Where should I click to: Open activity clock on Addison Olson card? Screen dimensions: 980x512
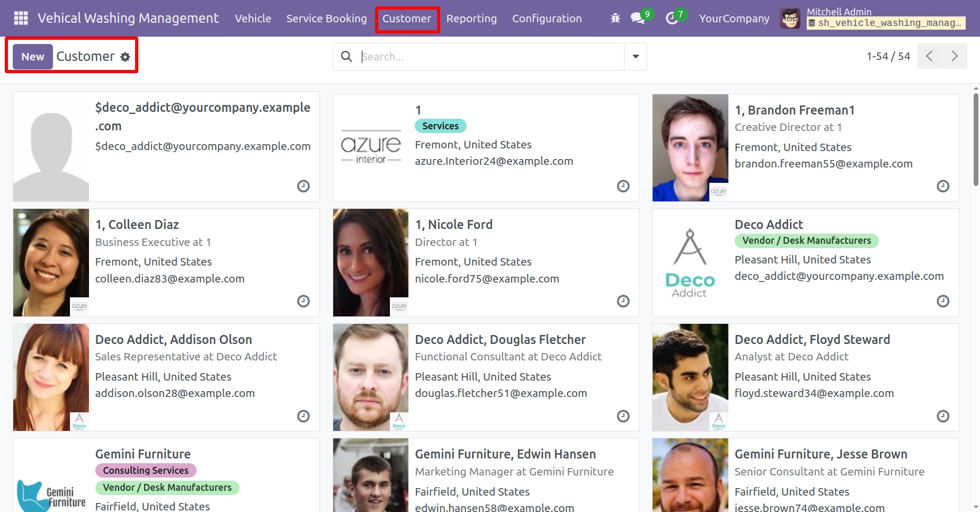click(x=303, y=416)
